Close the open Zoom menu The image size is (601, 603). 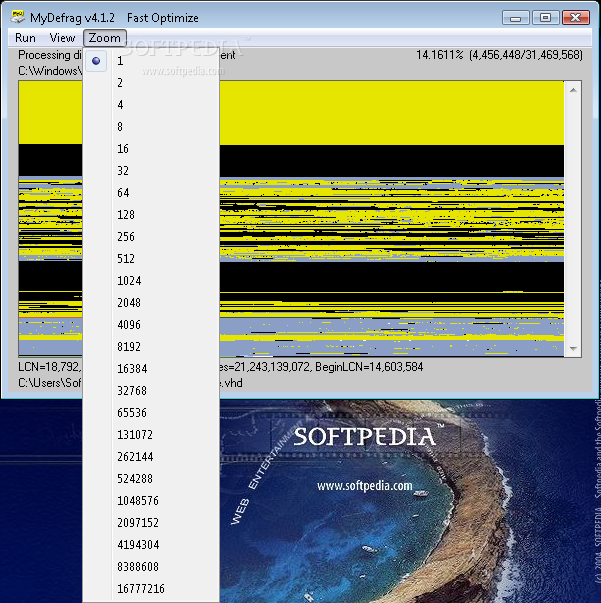(105, 38)
